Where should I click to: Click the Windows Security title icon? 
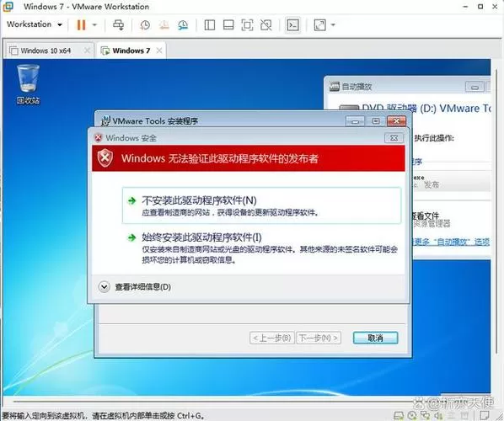(x=98, y=138)
